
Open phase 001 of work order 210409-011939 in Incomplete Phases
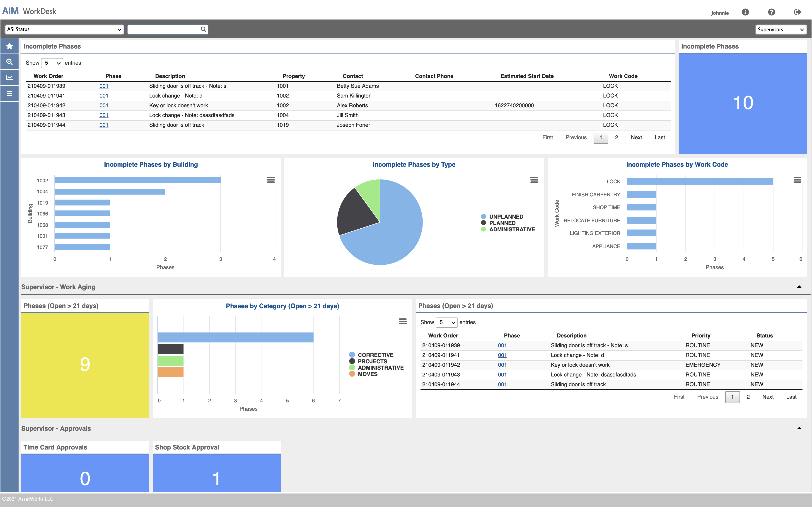tap(104, 86)
